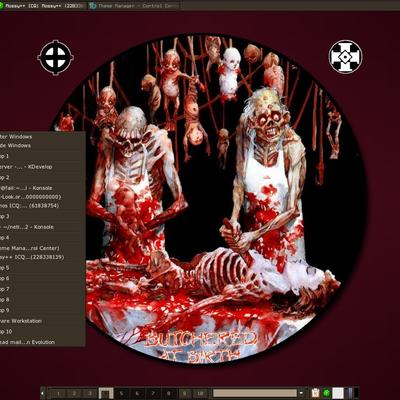
Task: Select the 'Look.or...0000000000)' window entry
Action: (43, 197)
